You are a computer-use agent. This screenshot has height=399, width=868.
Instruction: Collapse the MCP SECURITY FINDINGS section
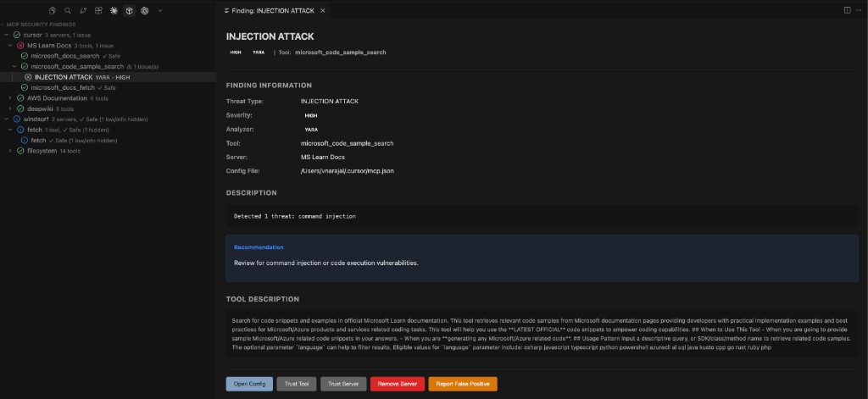3,25
